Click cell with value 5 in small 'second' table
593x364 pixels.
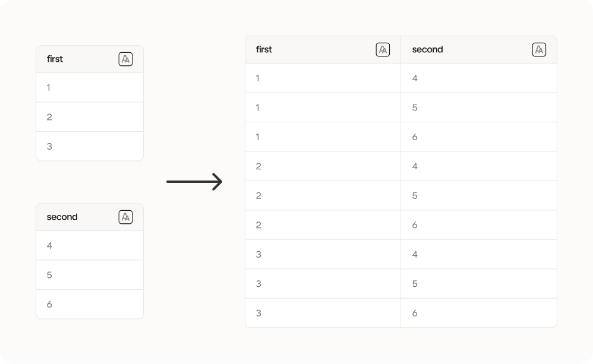pyautogui.click(x=90, y=275)
